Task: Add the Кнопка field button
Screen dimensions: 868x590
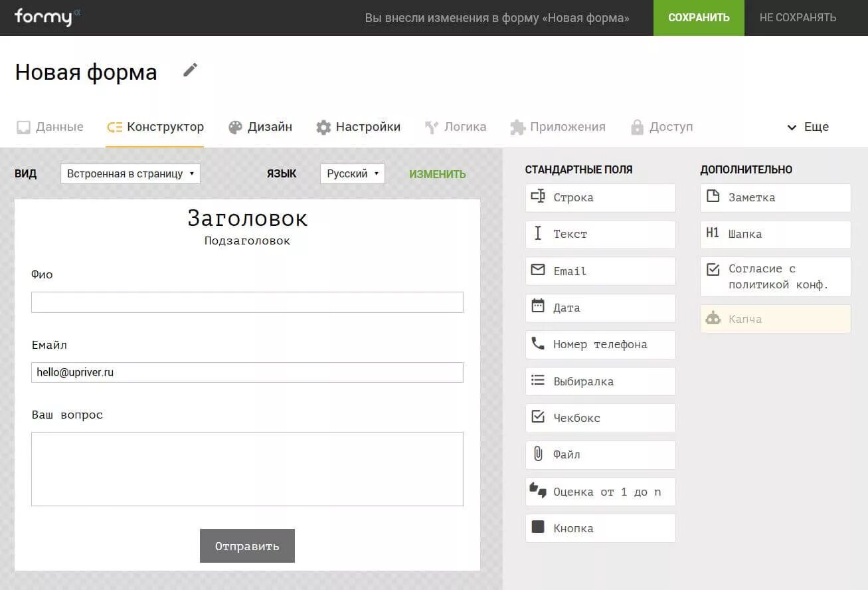Action: point(600,528)
